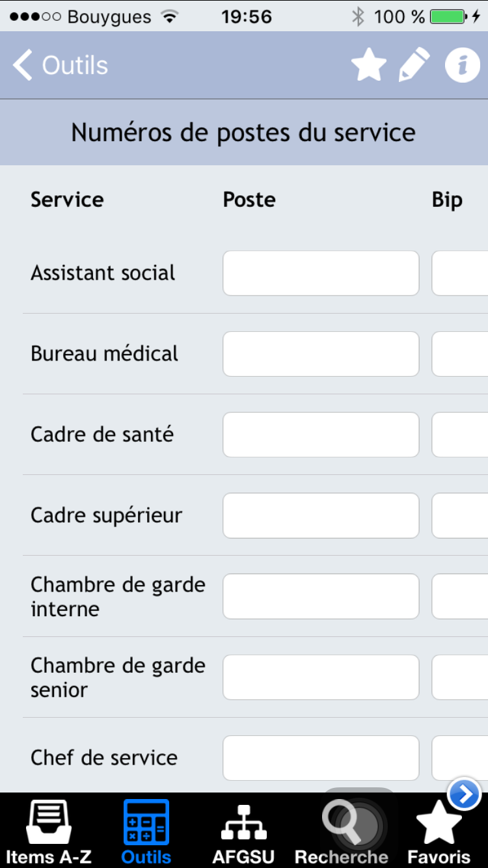Screen dimensions: 488x868
Task: Open the info icon in header
Action: [463, 65]
